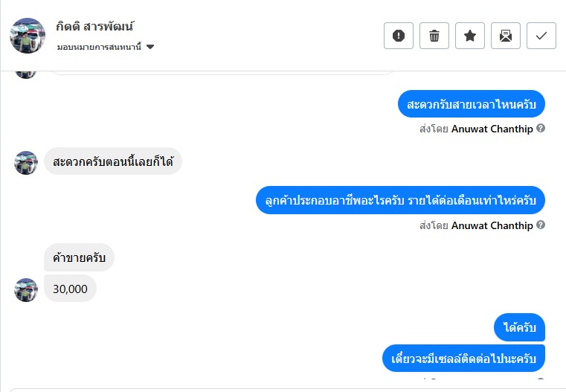Viewport: 566px width, 392px height.
Task: Click the header profile picture
Action: (x=28, y=36)
